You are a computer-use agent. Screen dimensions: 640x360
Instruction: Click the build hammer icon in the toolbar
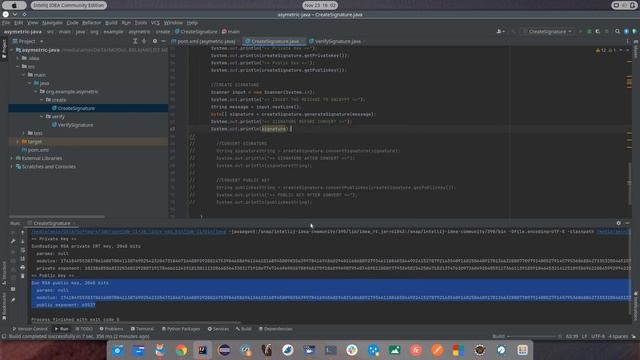(513, 31)
